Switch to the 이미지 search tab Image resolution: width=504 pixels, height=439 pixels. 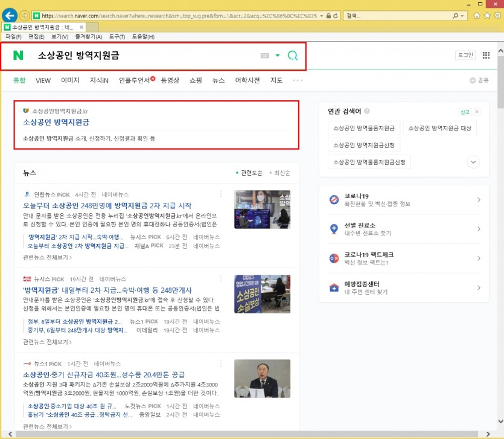tap(70, 80)
